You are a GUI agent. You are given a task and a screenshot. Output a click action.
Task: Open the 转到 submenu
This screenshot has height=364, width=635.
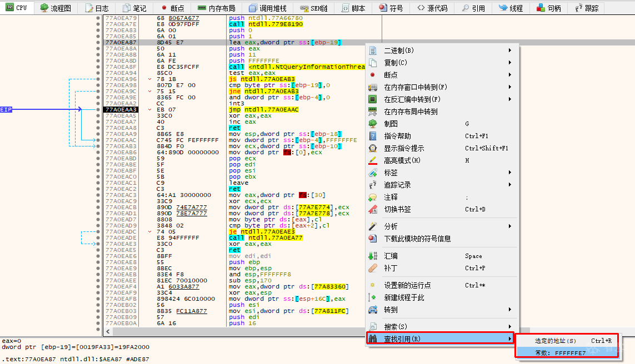coord(442,310)
